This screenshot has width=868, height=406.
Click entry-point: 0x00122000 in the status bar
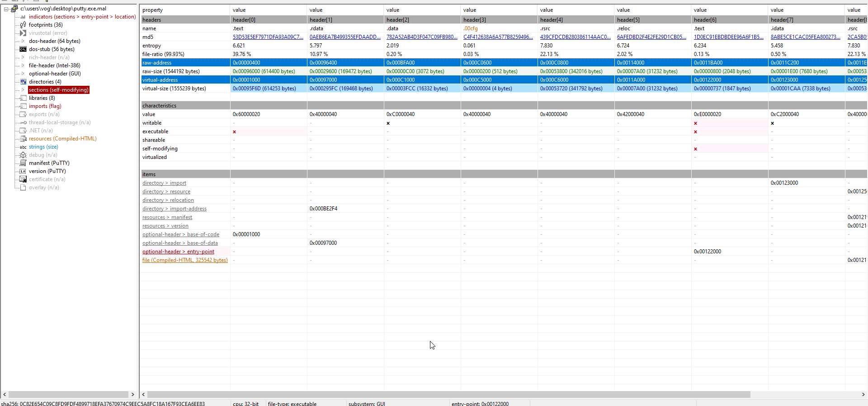pos(480,403)
